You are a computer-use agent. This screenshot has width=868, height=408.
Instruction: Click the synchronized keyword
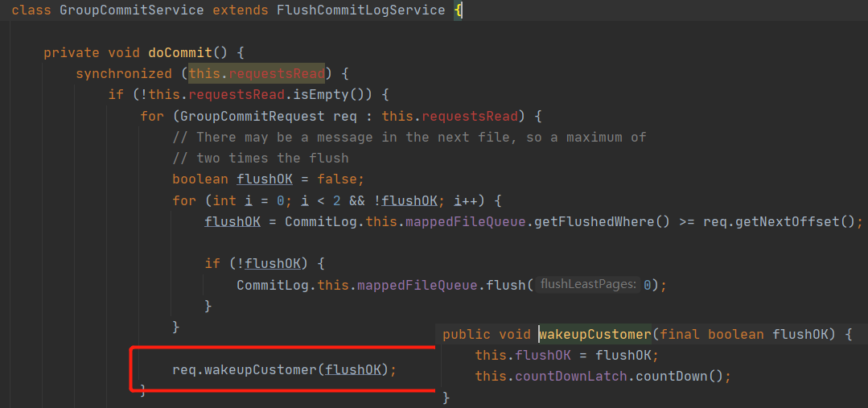[x=124, y=74]
